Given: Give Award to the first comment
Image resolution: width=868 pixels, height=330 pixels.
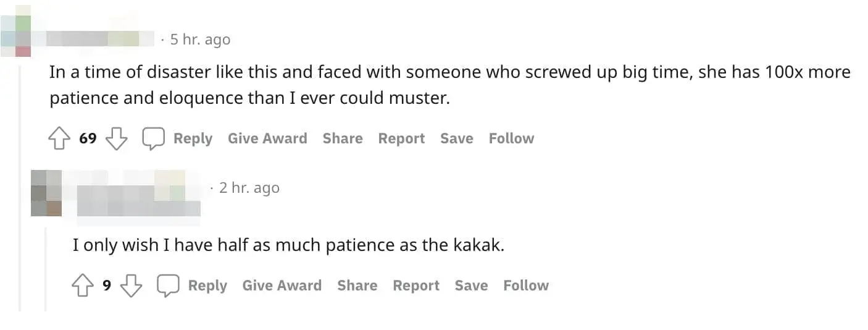Looking at the screenshot, I should coord(267,138).
